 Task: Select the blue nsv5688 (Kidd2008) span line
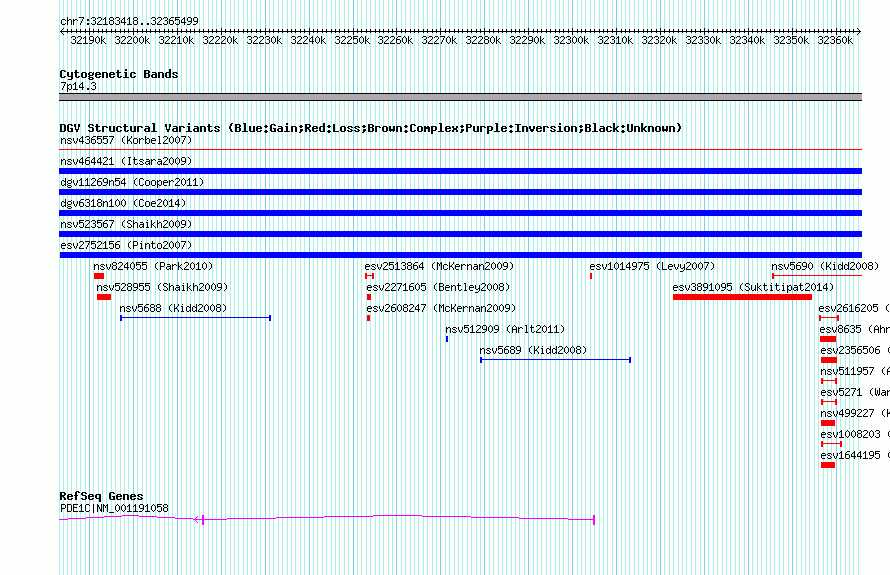pos(195,318)
